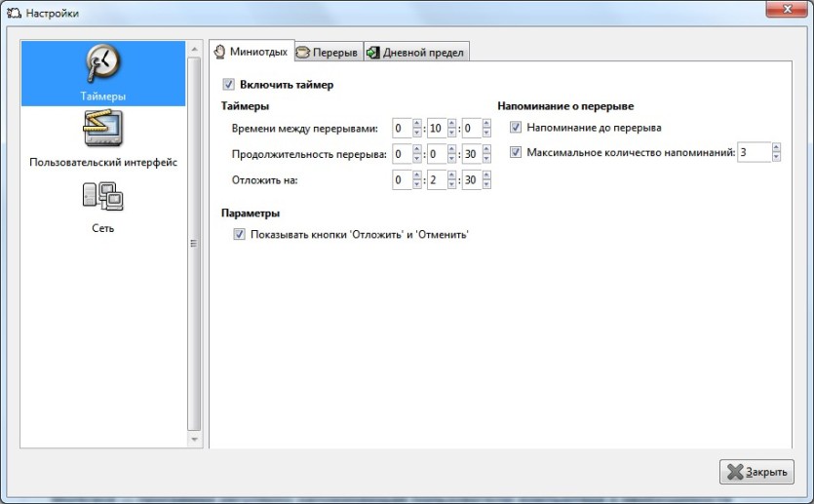
Task: Click the Напоминание о перерыве heading
Action: coord(565,106)
